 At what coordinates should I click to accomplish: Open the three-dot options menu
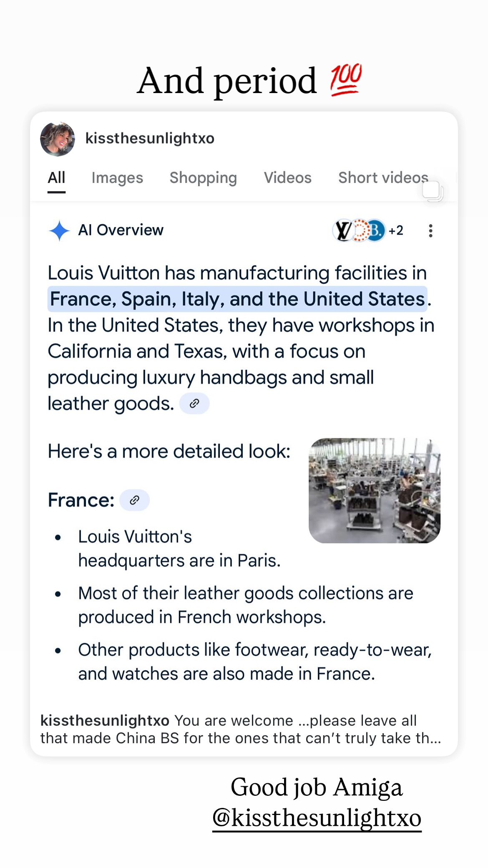430,231
